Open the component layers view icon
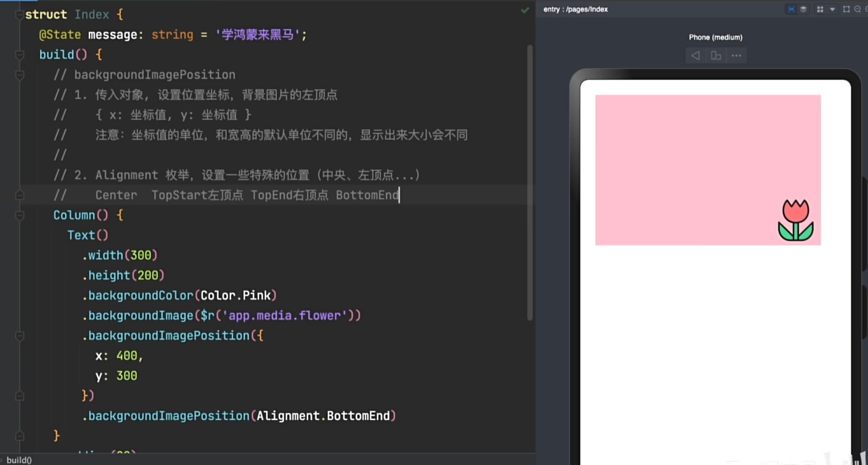Screen dimensions: 868x465 click(803, 9)
